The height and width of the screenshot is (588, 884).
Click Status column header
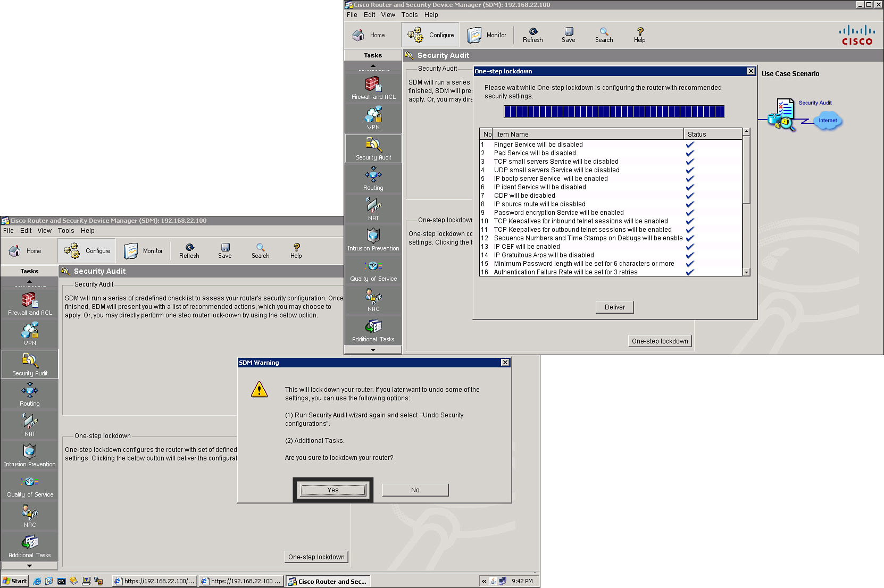point(713,135)
